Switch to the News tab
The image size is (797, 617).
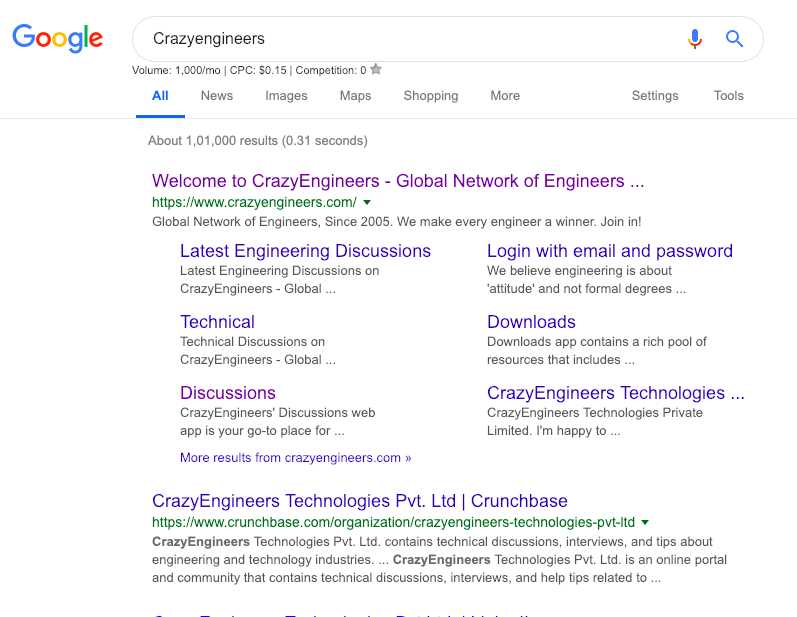(217, 96)
